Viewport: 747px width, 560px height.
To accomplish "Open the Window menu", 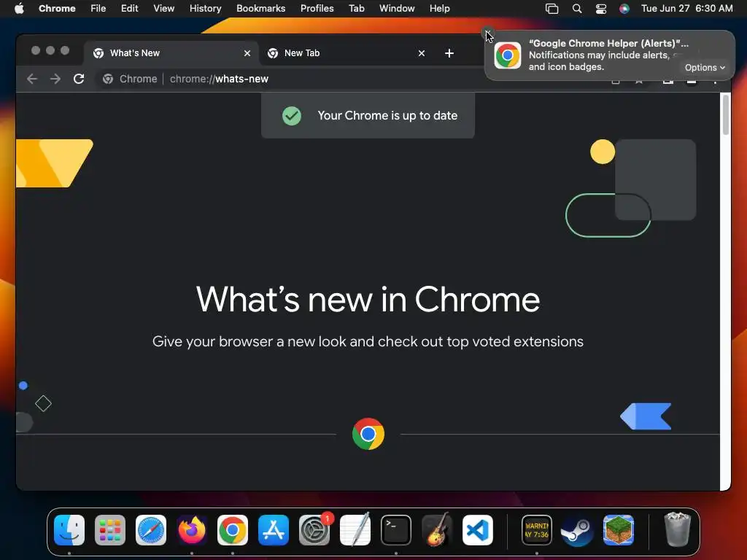I will pyautogui.click(x=397, y=9).
